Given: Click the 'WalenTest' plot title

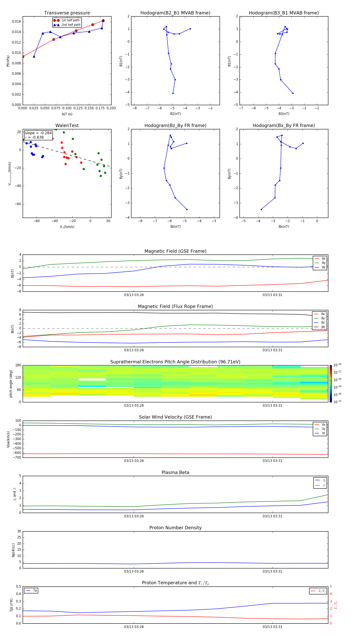Looking at the screenshot, I should [67, 125].
